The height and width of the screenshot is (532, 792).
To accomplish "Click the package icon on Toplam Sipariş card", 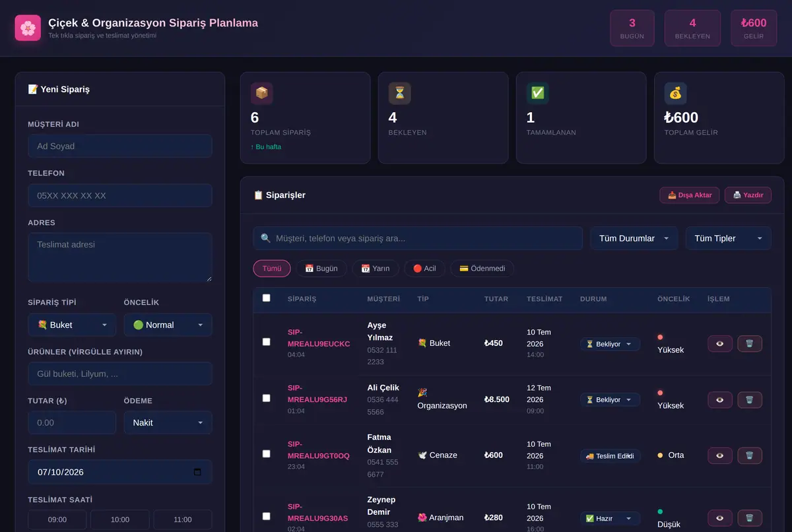I will pos(261,93).
